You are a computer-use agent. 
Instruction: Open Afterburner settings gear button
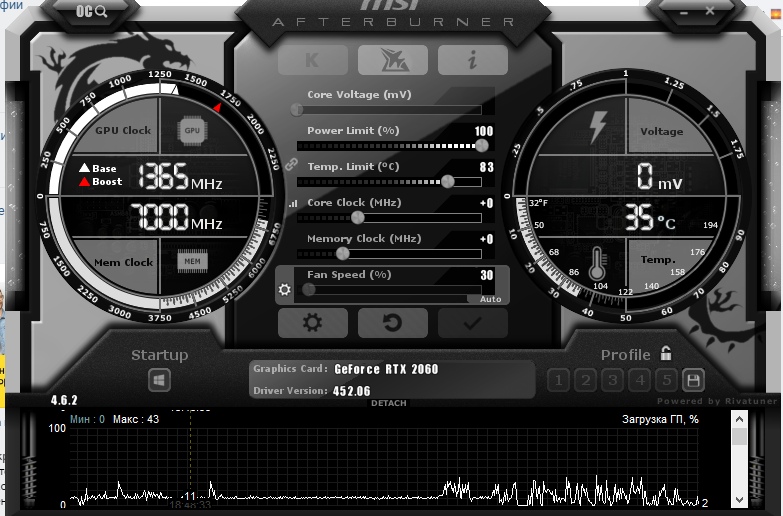click(x=313, y=323)
